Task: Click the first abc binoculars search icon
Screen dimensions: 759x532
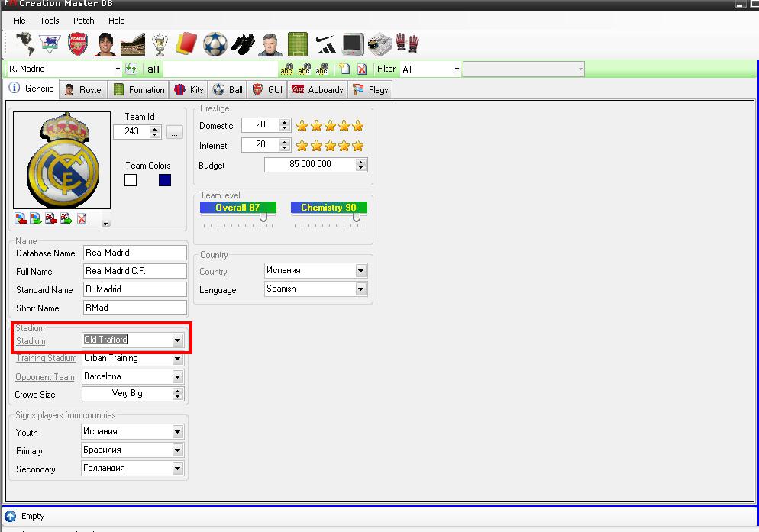Action: point(286,69)
